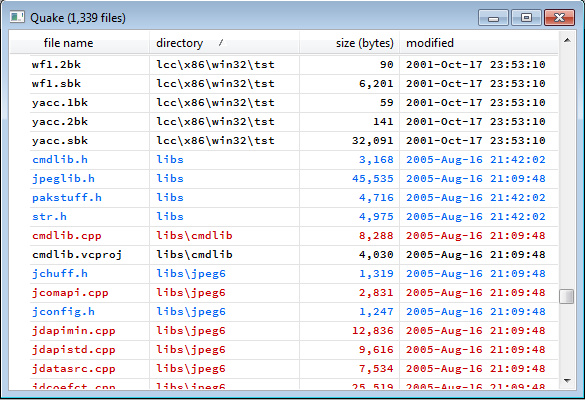Maximize the Quake window
The width and height of the screenshot is (585, 400).
click(526, 18)
